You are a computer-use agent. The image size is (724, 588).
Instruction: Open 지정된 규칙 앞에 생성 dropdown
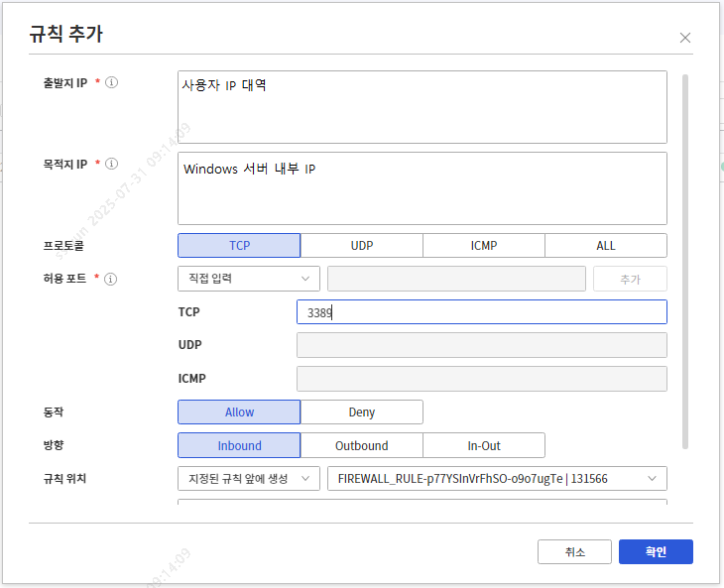[x=249, y=479]
